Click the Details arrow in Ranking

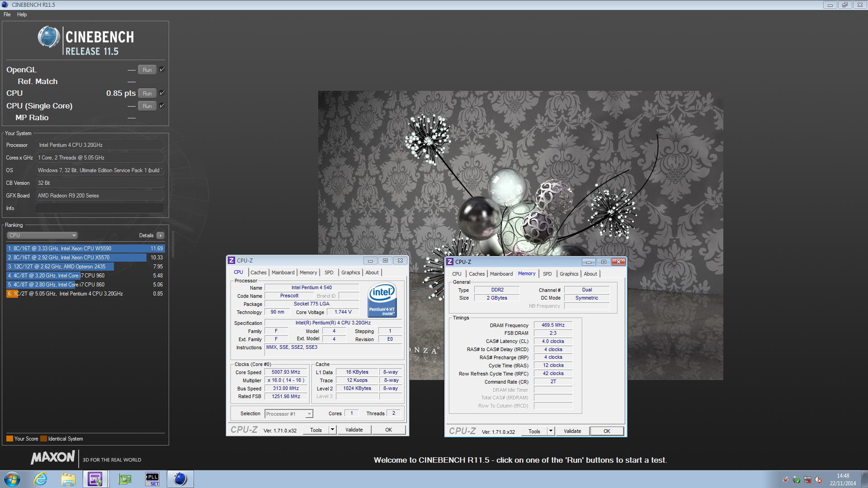pos(160,235)
